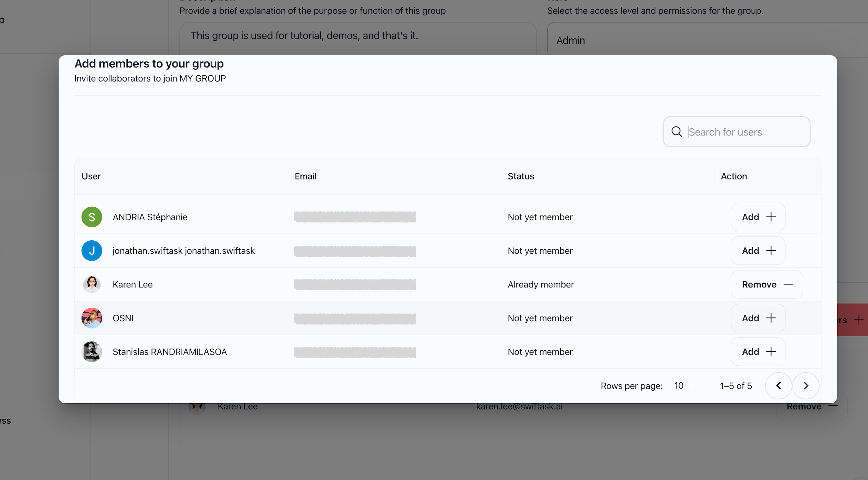868x480 pixels.
Task: Click the green S avatar of ANDRIA Stéphanie
Action: 92,217
